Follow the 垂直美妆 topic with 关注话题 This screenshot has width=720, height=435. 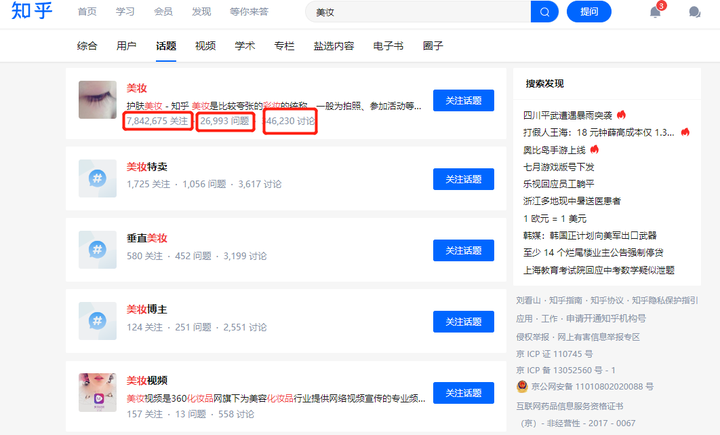point(463,250)
